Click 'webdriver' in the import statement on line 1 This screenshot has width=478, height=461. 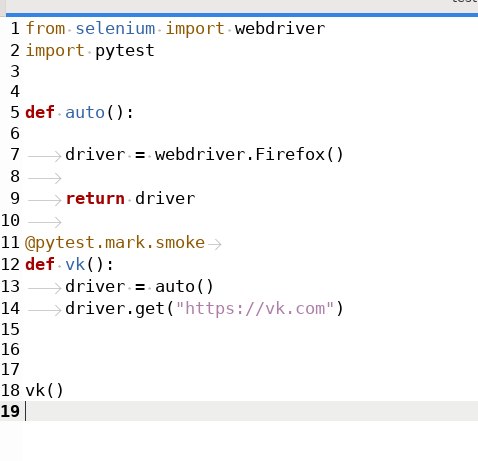coord(280,28)
